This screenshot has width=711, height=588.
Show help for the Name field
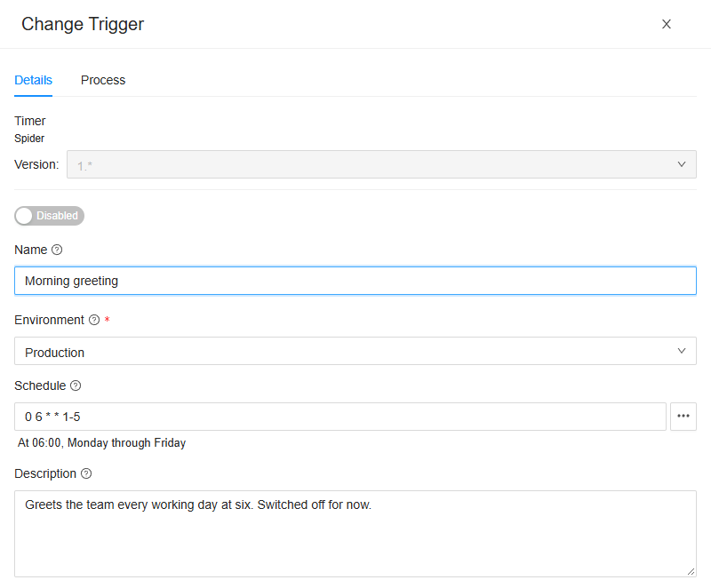tap(57, 250)
